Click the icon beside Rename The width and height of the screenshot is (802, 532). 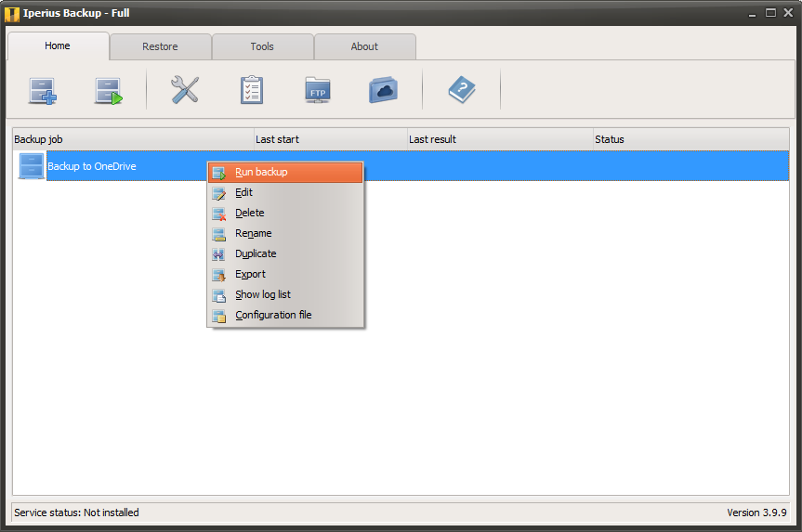click(219, 235)
